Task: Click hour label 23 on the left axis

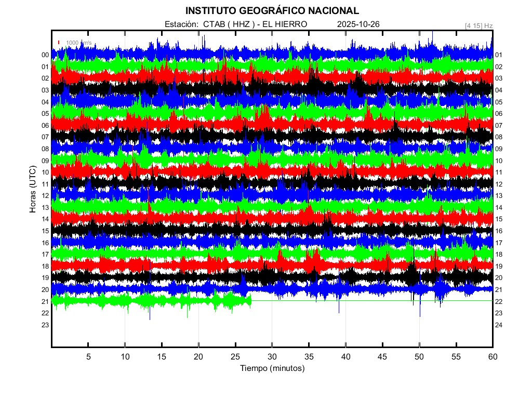Action: 45,325
